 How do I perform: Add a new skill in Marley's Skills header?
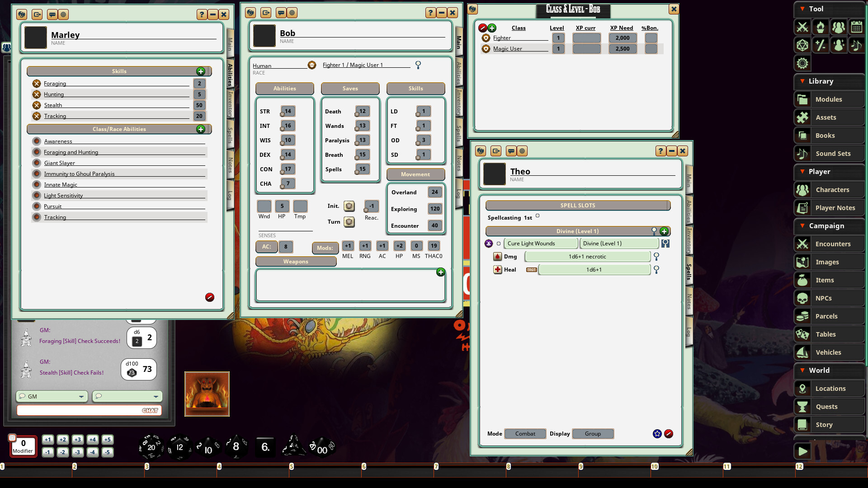(x=201, y=71)
